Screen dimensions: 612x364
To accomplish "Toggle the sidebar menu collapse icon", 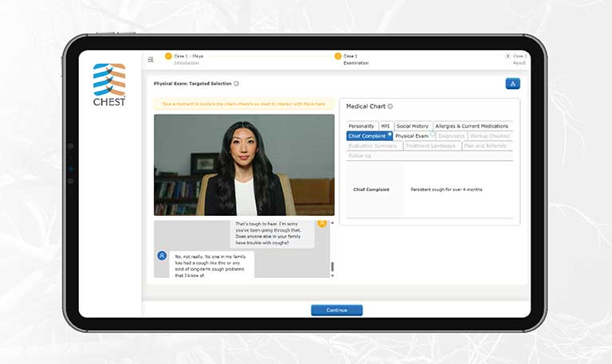I will pyautogui.click(x=151, y=60).
